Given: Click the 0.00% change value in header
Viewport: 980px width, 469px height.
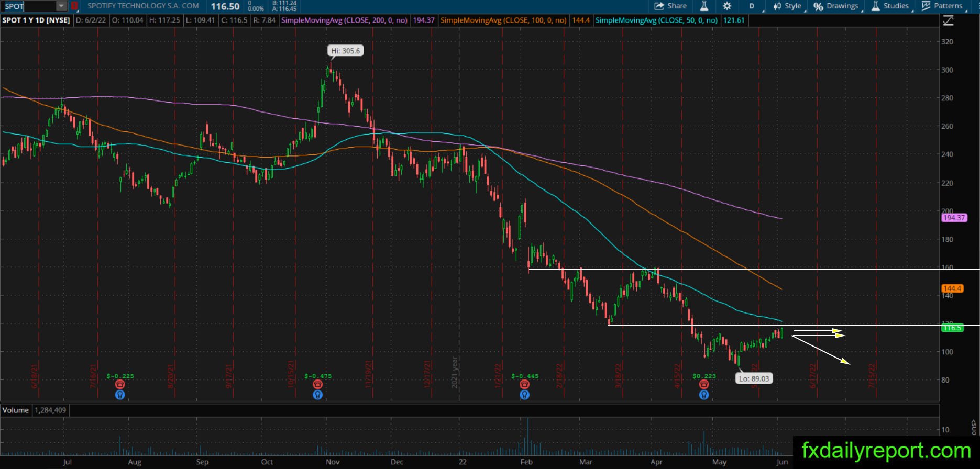Looking at the screenshot, I should pos(256,9).
